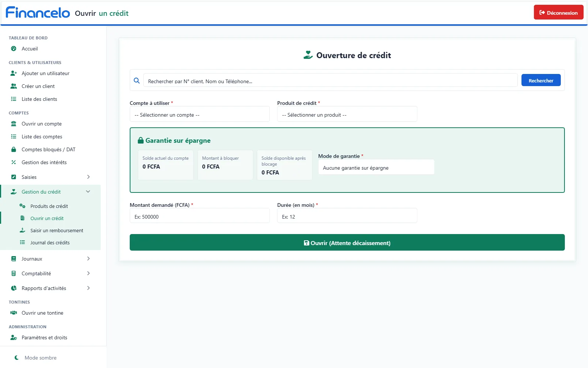
Task: Click the Montant demandé input field
Action: [200, 216]
